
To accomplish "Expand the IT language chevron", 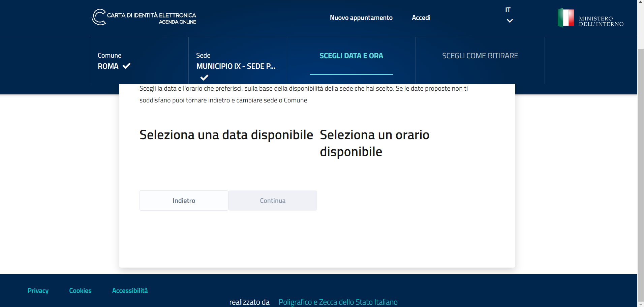I will 510,21.
